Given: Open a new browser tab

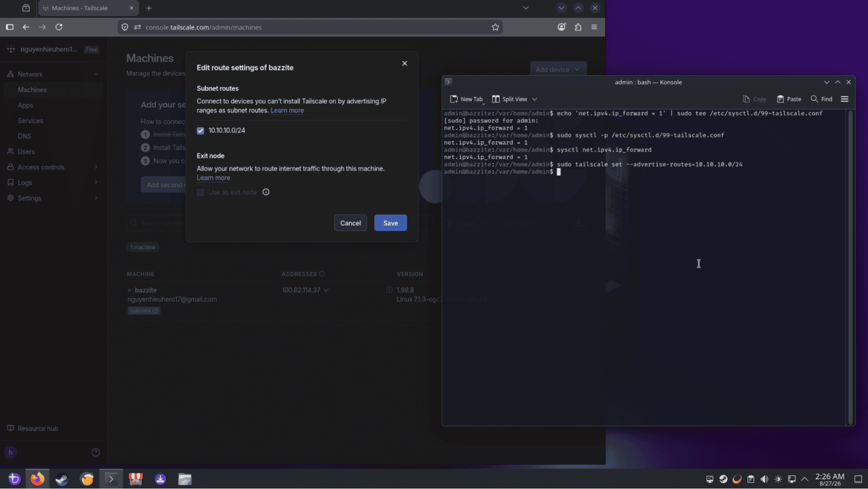Looking at the screenshot, I should click(149, 8).
